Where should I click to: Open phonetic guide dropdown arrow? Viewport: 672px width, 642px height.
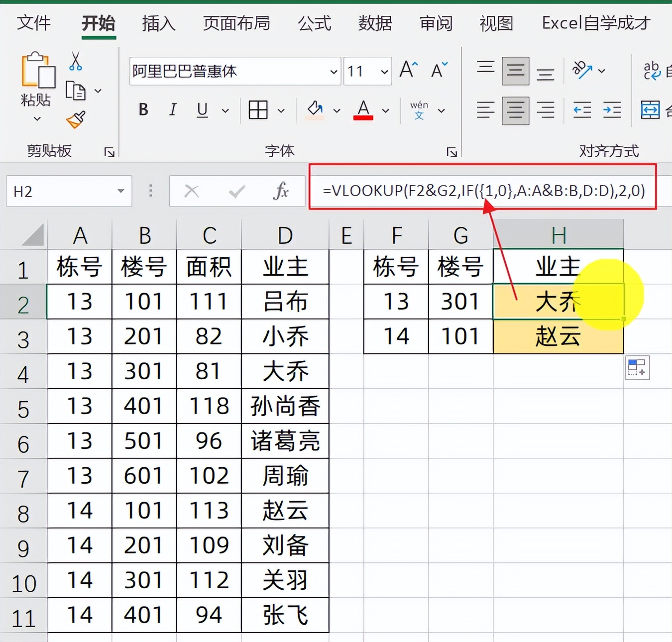coord(441,110)
